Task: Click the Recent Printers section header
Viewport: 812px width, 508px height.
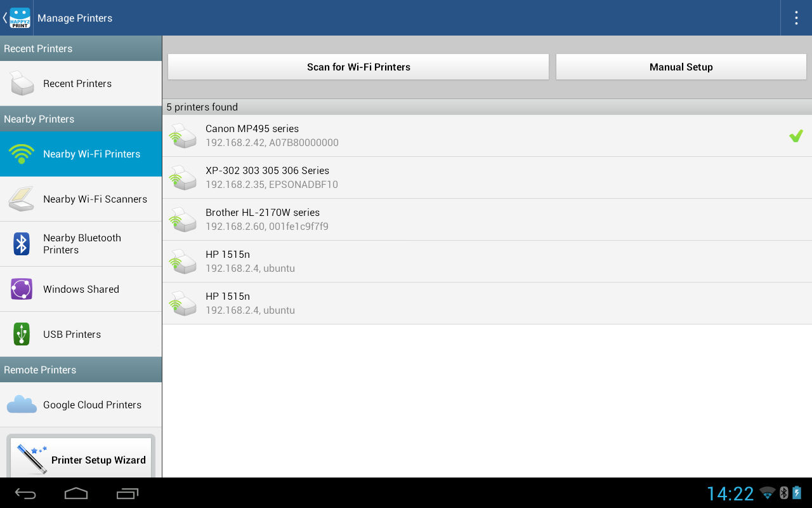Action: coord(81,48)
